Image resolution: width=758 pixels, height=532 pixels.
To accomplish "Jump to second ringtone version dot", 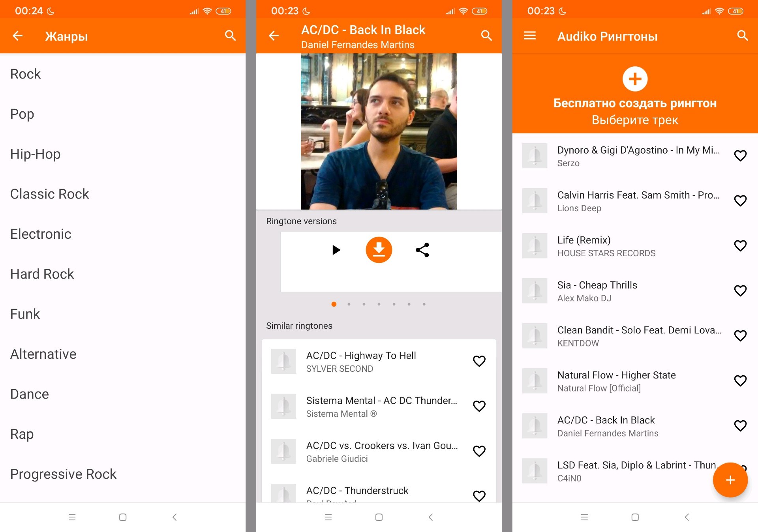I will point(349,304).
